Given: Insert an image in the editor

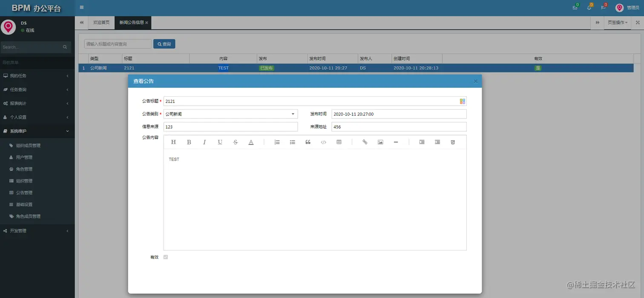Looking at the screenshot, I should (x=380, y=142).
